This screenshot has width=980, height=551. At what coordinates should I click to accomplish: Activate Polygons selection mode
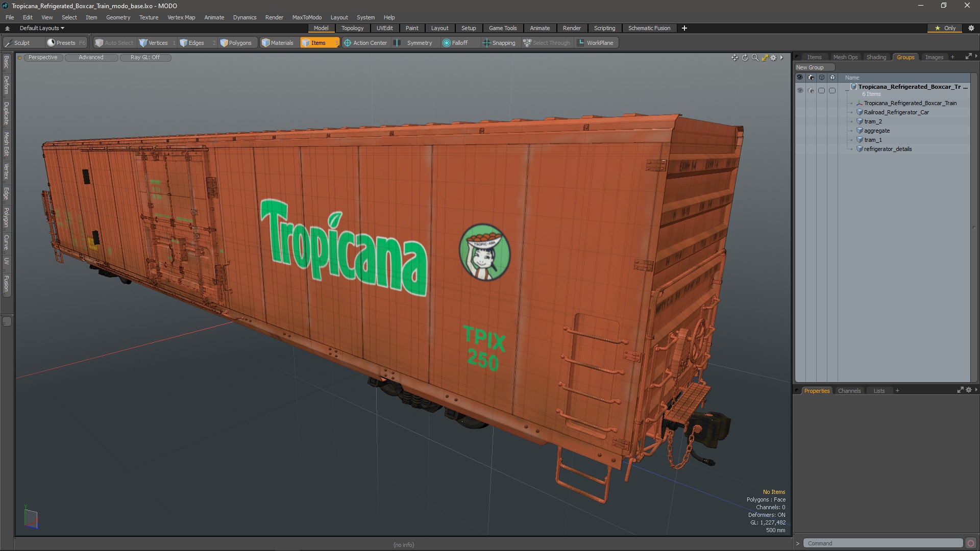(x=236, y=43)
